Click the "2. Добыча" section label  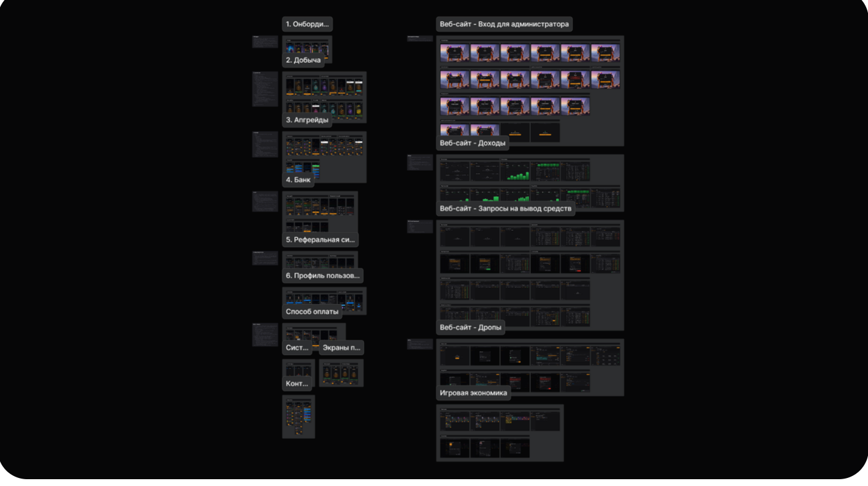point(303,61)
